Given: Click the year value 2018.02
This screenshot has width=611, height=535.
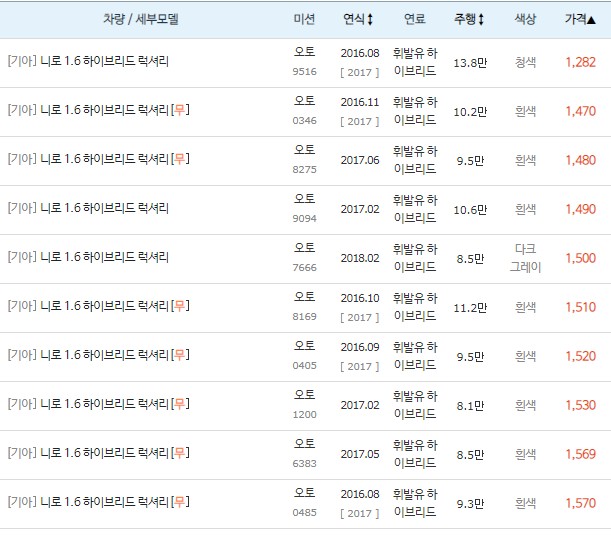Looking at the screenshot, I should pyautogui.click(x=360, y=258).
